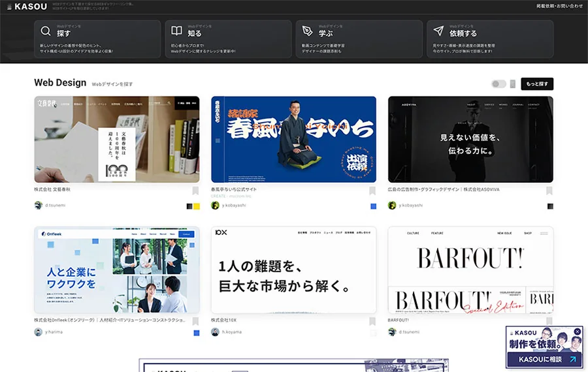
Task: Select the dark gray swatch under 文藝春秋
Action: coord(189,206)
